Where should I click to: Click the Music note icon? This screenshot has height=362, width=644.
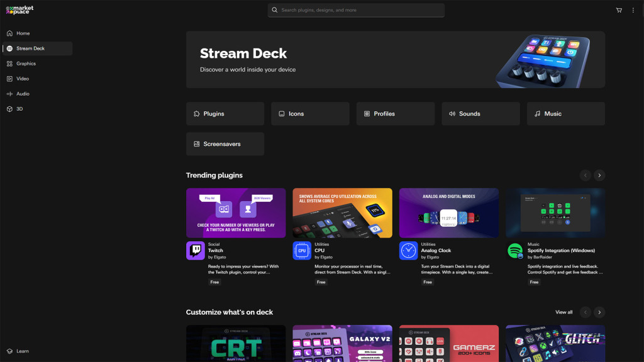537,114
